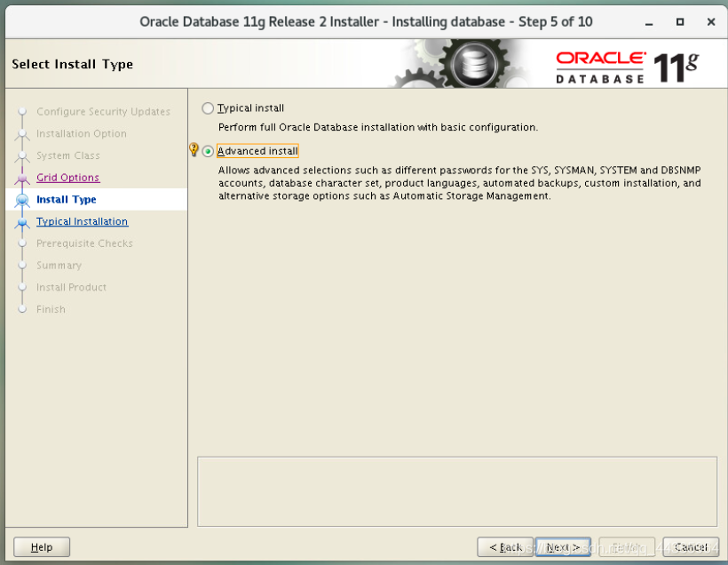
Task: Minimize the installer window
Action: 649,22
